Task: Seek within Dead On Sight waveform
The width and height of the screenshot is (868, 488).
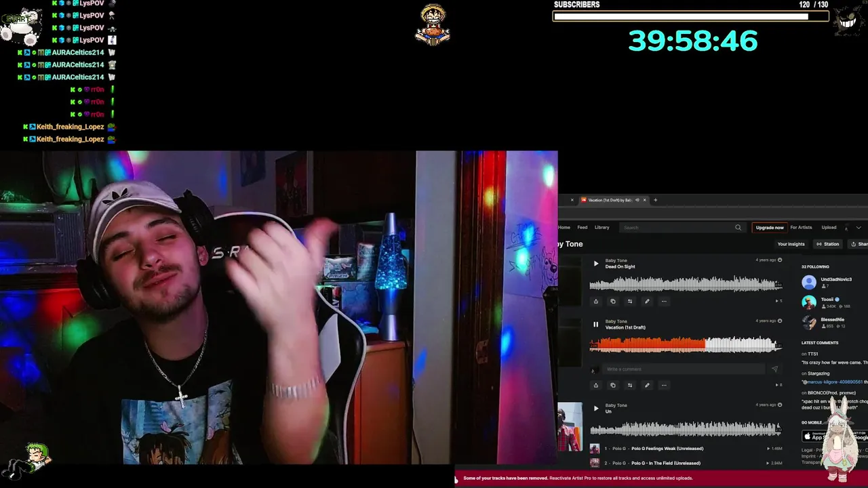Action: [x=685, y=285]
